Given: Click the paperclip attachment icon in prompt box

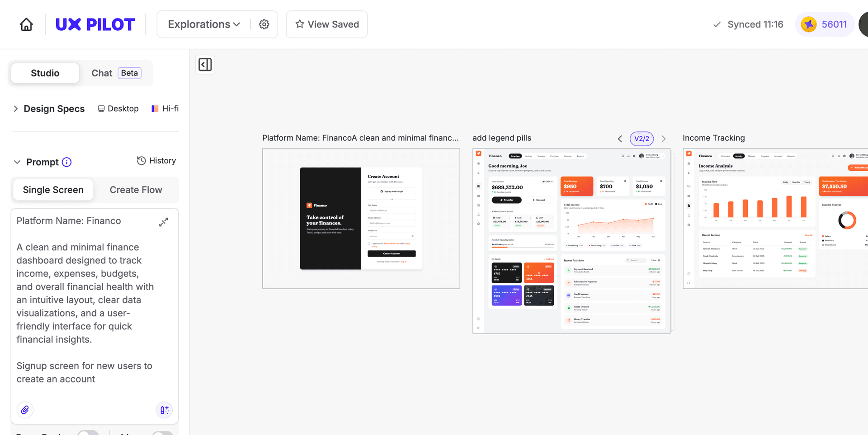Looking at the screenshot, I should pyautogui.click(x=25, y=410).
